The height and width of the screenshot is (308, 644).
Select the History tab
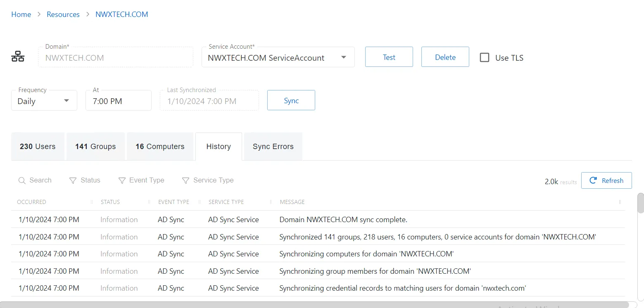point(219,147)
